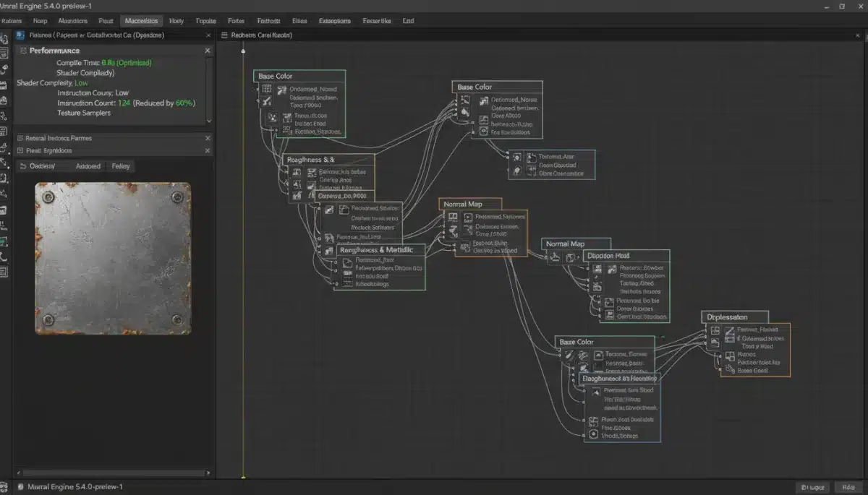Click "Mrral Engine 5.4.0-prelew-1" status text
The width and height of the screenshot is (868, 495).
pyautogui.click(x=75, y=488)
